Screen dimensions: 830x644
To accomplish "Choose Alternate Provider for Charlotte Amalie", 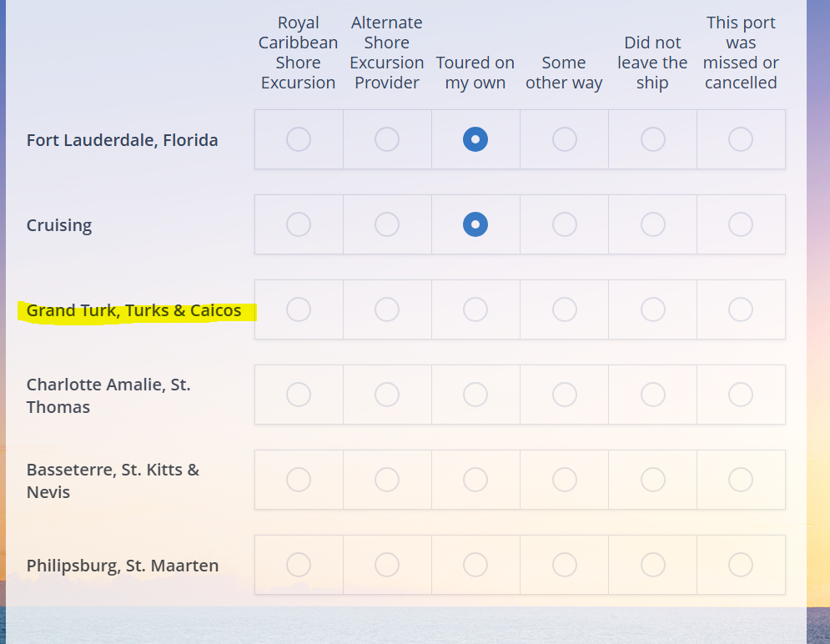I will point(387,395).
